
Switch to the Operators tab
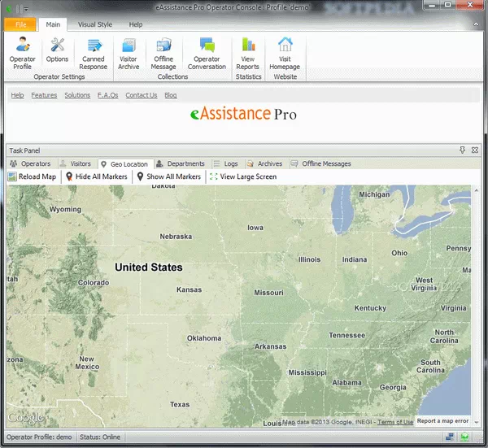click(x=30, y=163)
